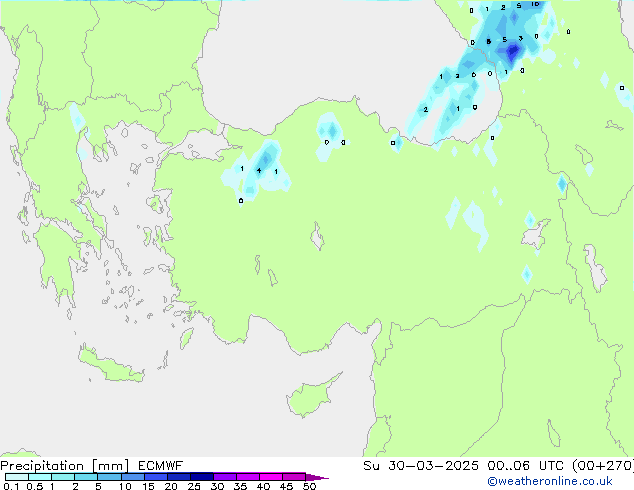Click the '50' legend scale label
The width and height of the screenshot is (634, 490).
point(309,486)
